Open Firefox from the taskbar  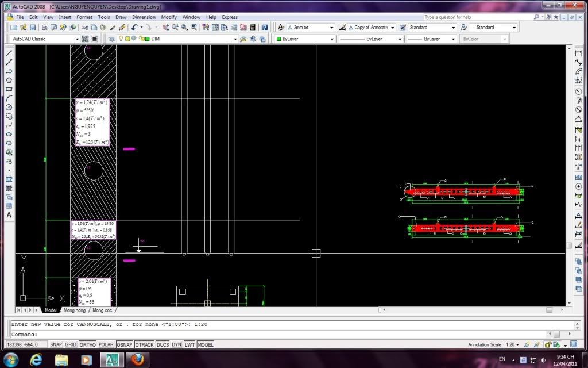[138, 360]
